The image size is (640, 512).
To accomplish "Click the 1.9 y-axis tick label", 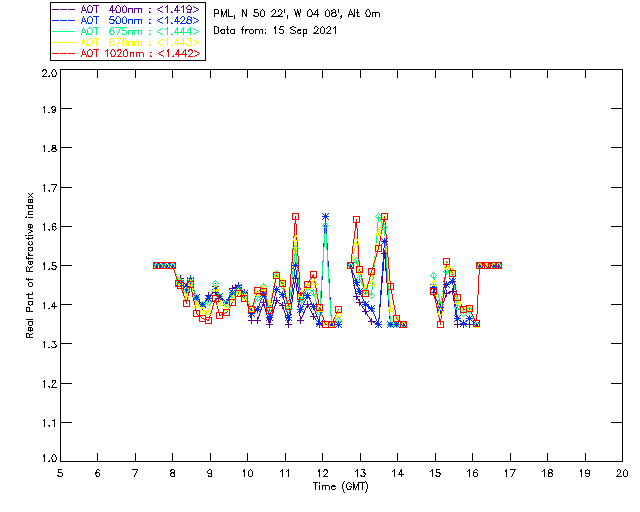I will [49, 109].
